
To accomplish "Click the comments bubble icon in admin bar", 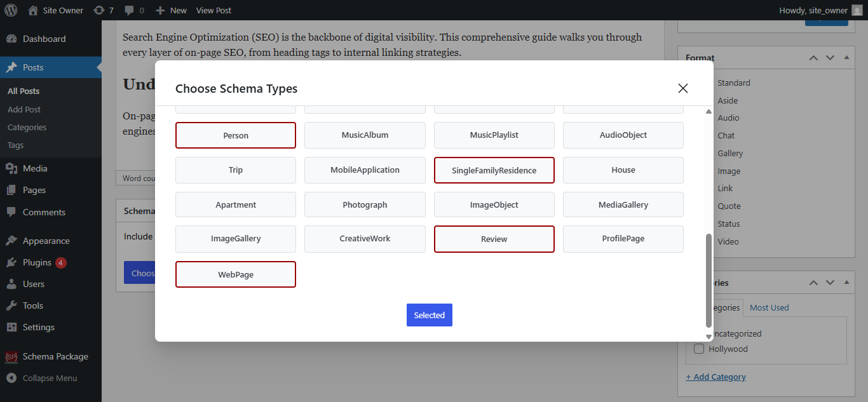I will point(130,10).
